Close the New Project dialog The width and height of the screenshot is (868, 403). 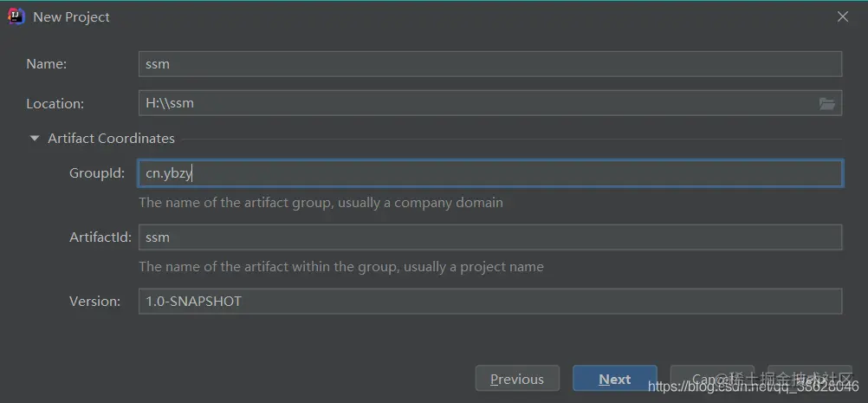click(x=843, y=17)
